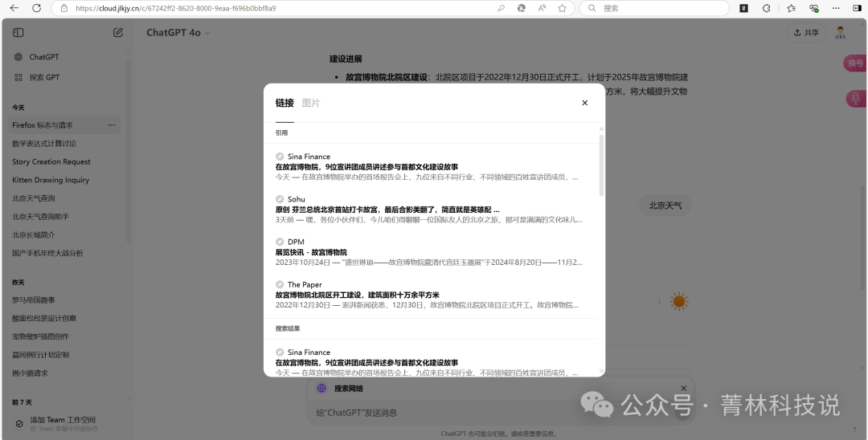The width and height of the screenshot is (868, 440).
Task: Switch to the 图片 tab
Action: 310,103
